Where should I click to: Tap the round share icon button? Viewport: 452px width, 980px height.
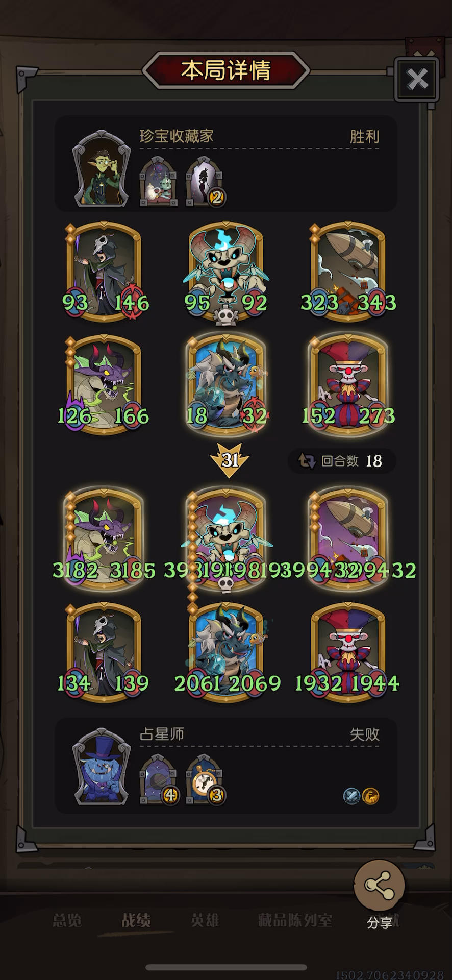(380, 885)
